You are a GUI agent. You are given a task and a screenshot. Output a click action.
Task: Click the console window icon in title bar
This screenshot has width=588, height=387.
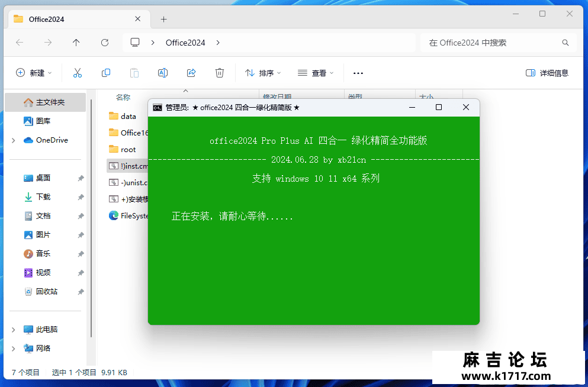pos(158,108)
